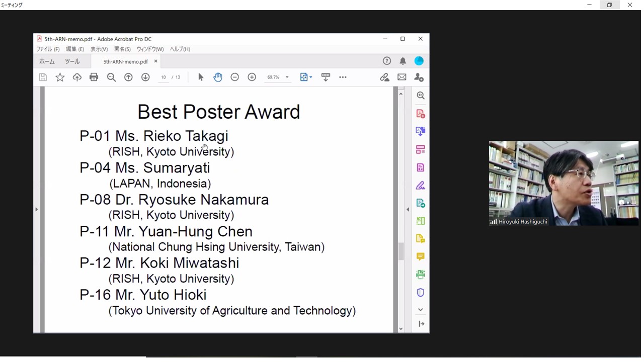
Task: Go to next page with down arrow
Action: 145,77
